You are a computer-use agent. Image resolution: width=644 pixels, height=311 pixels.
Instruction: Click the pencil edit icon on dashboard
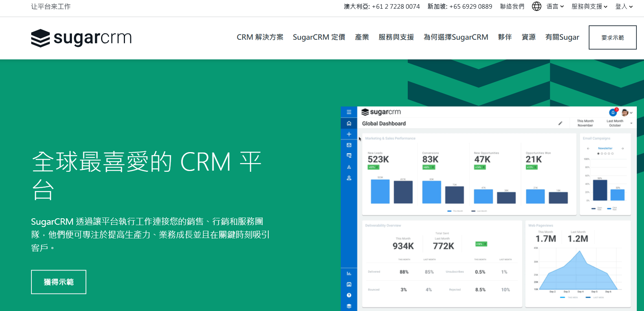560,123
